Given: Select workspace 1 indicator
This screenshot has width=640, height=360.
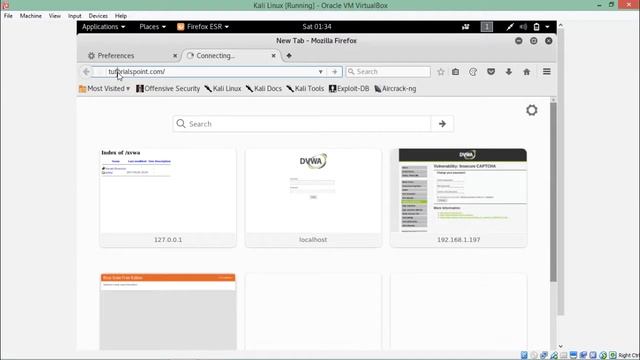Looking at the screenshot, I should (487, 27).
